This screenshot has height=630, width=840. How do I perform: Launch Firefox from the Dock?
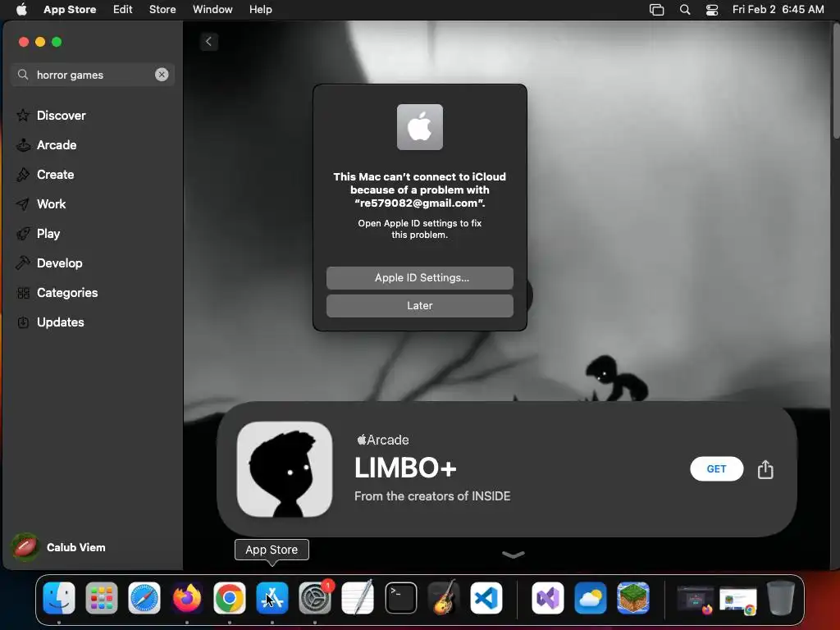pos(187,598)
